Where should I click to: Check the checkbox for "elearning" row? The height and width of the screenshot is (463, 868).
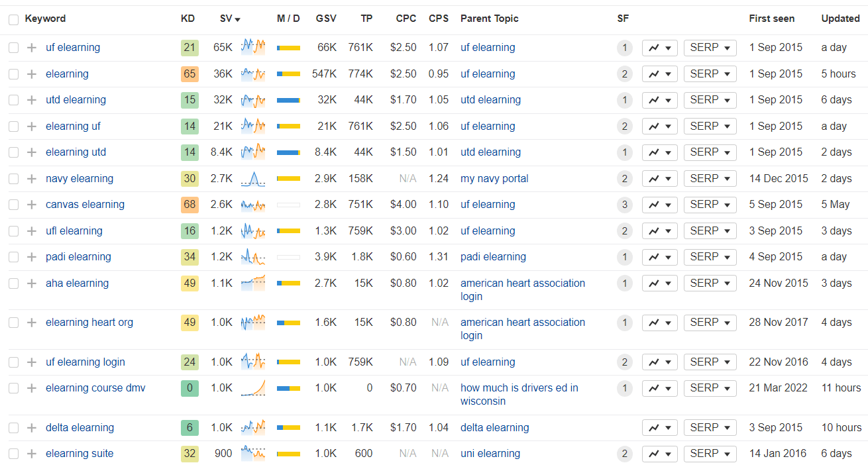[13, 74]
